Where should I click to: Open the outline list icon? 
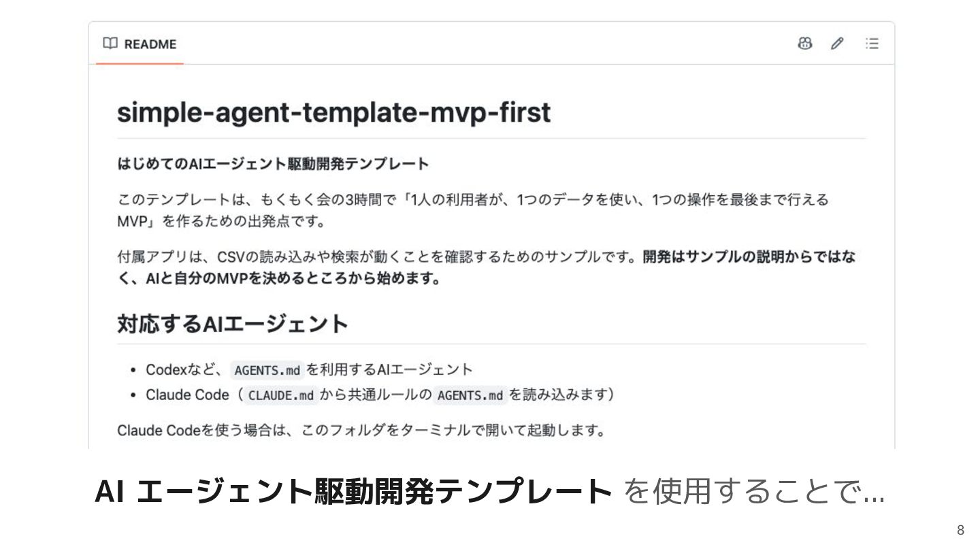(x=872, y=44)
